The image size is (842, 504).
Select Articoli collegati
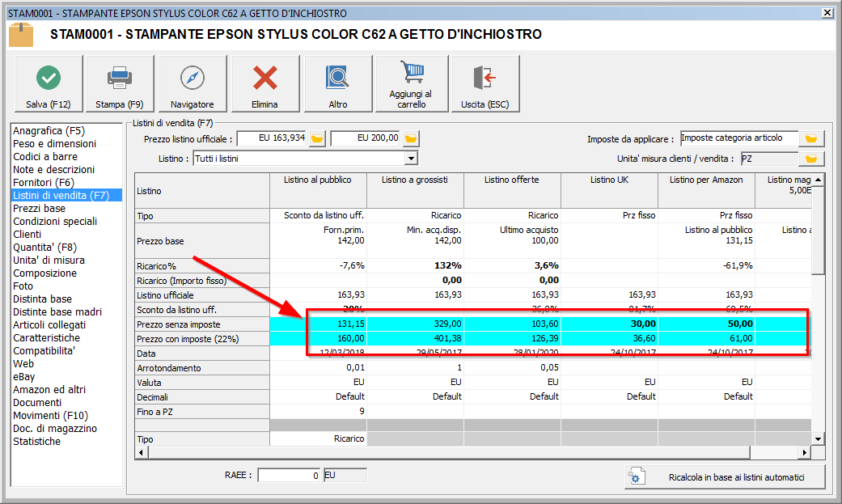(x=49, y=324)
